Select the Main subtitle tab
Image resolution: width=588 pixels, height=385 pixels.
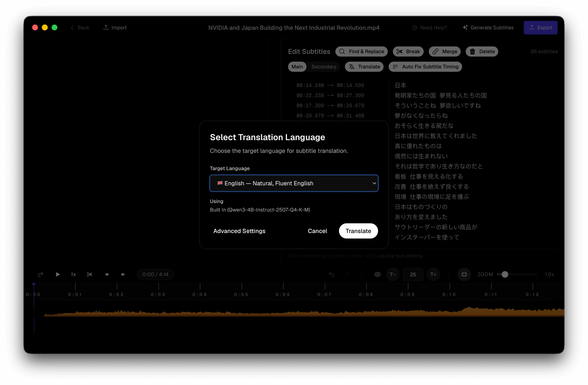point(297,67)
